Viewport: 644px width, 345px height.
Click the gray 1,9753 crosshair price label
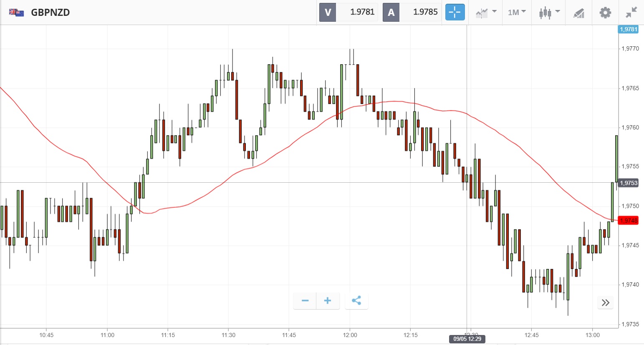(629, 183)
